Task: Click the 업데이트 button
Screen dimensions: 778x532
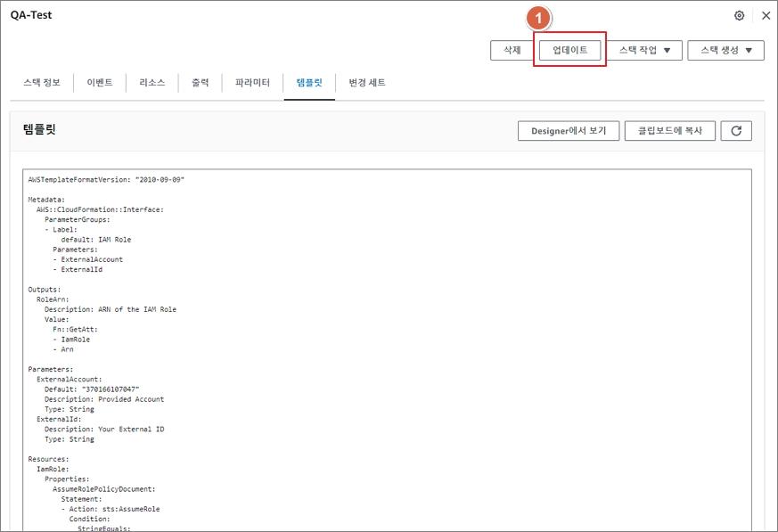Action: [x=570, y=50]
